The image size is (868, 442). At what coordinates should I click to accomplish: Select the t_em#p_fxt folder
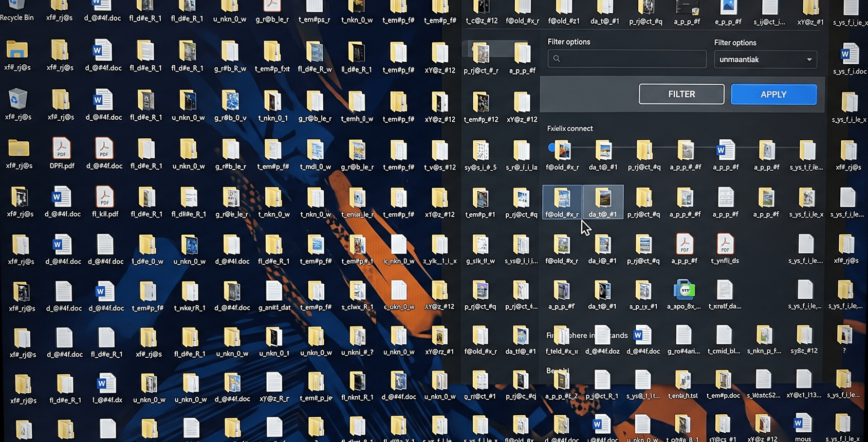tap(272, 52)
